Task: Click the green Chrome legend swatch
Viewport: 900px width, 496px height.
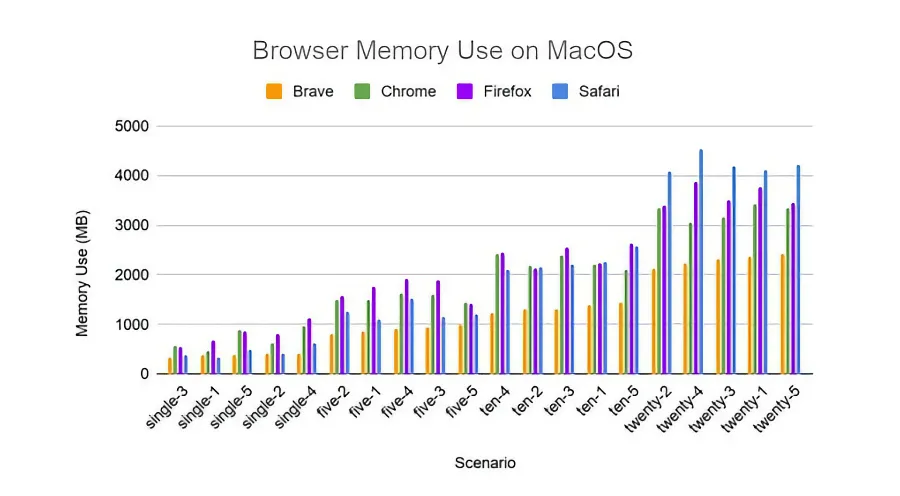Action: click(361, 92)
